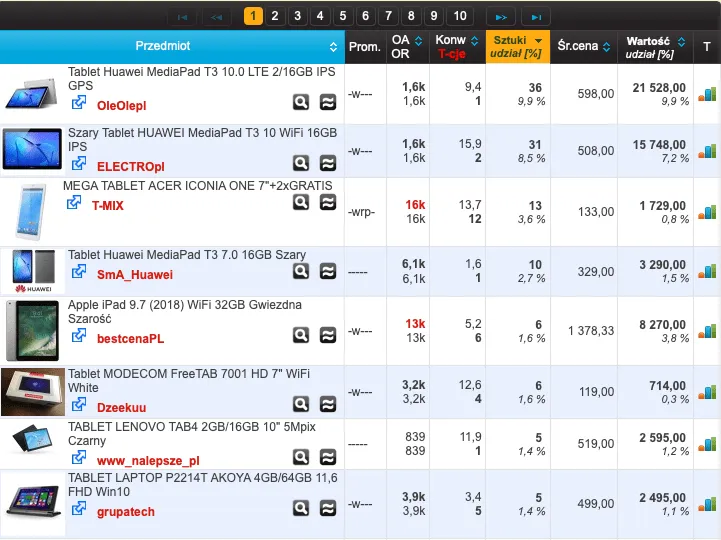
Task: Click the similar-items icon in the bestcenaPL row
Action: coord(328,335)
